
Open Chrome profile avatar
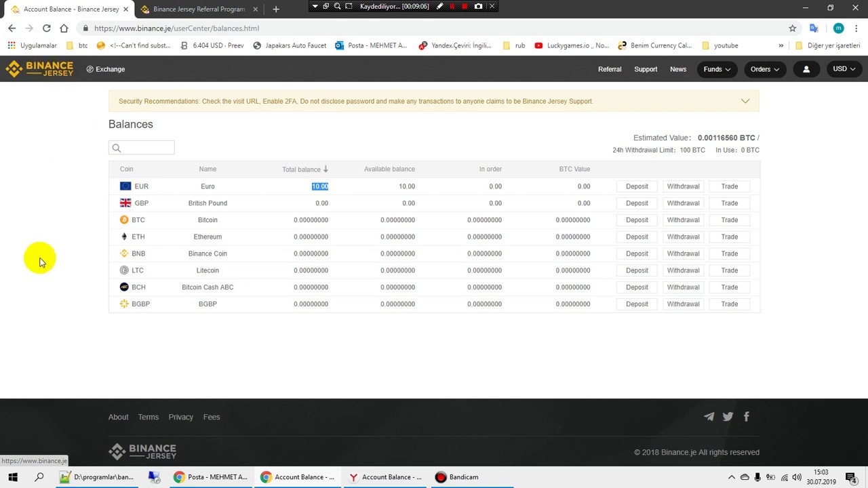click(x=839, y=28)
